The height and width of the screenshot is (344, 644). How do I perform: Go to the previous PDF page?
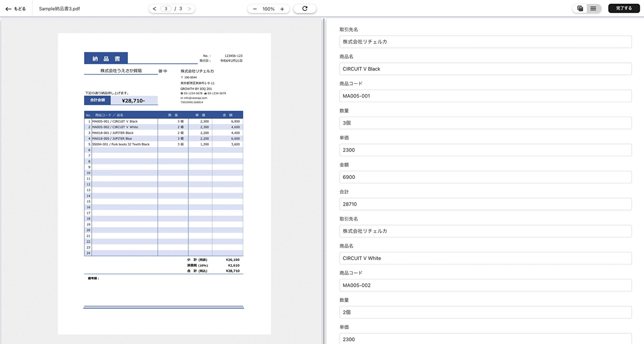pyautogui.click(x=154, y=9)
